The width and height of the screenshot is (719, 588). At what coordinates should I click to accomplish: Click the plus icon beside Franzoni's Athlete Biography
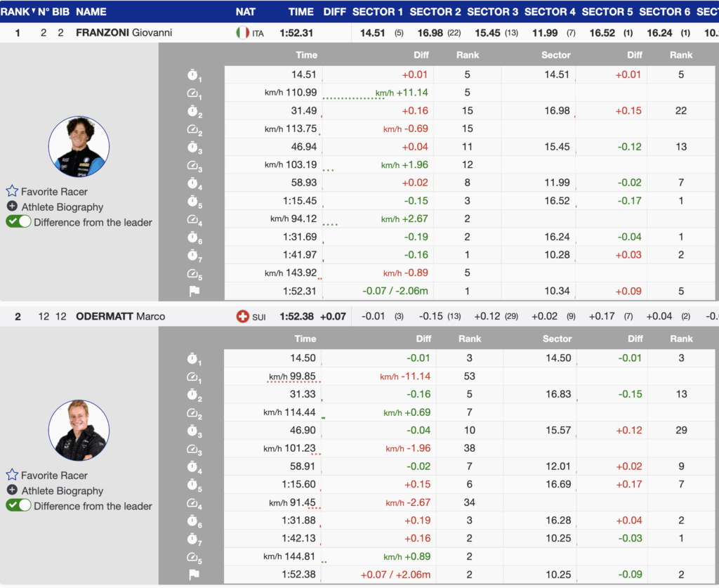(x=12, y=207)
